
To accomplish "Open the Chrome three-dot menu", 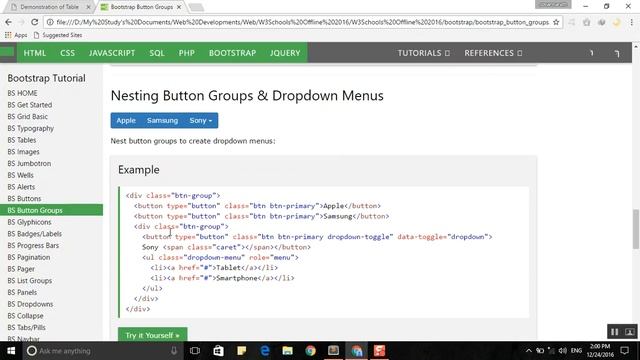I will click(x=631, y=22).
